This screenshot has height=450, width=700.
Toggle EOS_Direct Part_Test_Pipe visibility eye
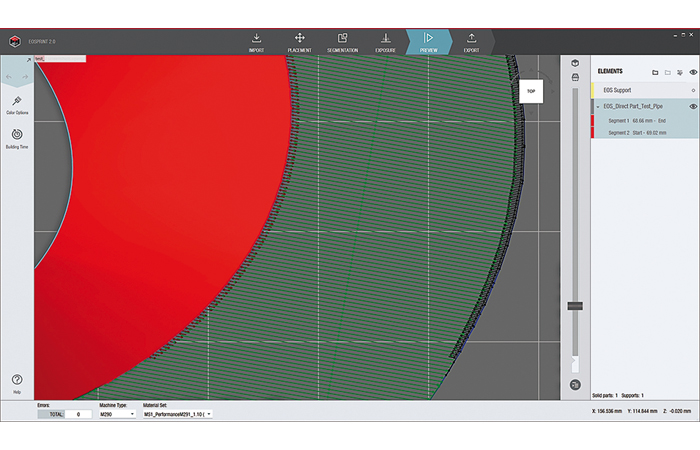pos(693,106)
